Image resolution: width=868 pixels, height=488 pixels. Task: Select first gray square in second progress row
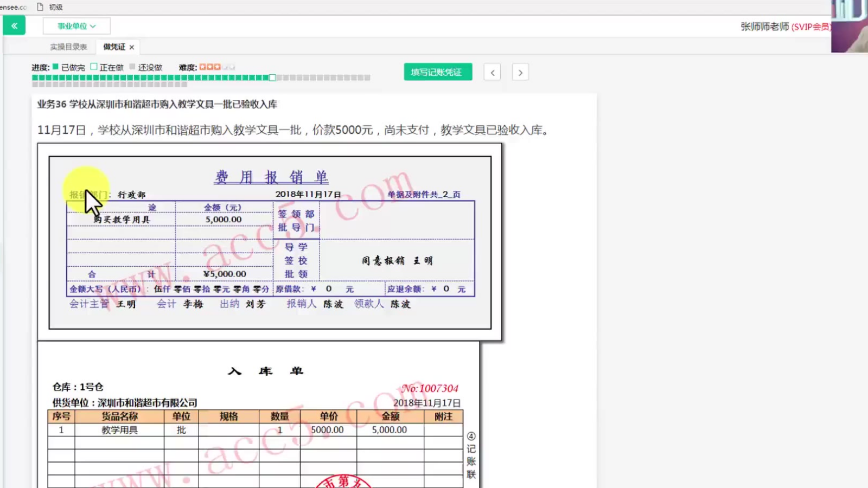(x=35, y=85)
